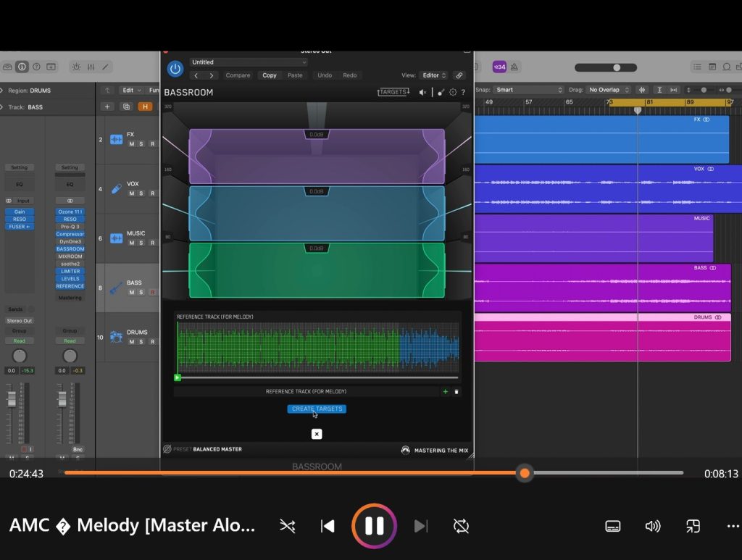Click the Create Targets button

coord(317,409)
